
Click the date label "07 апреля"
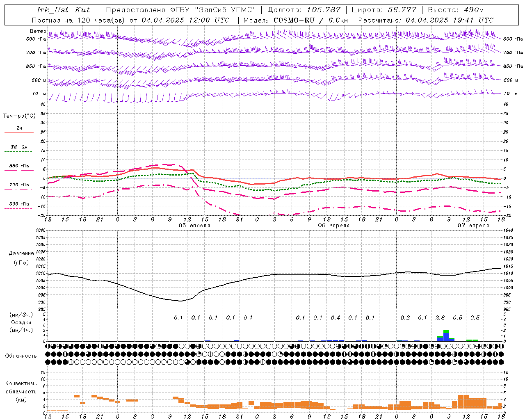click(473, 226)
